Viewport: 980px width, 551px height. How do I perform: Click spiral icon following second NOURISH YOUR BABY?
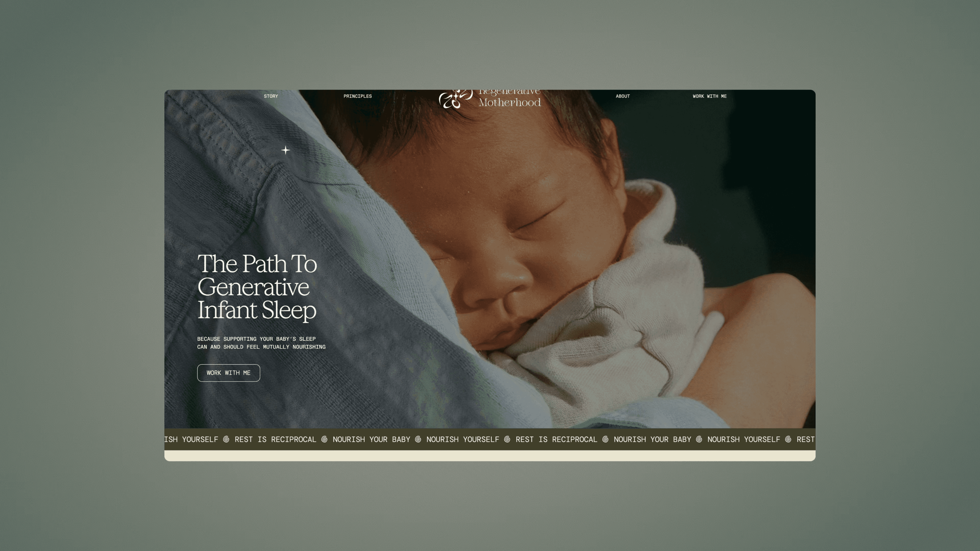click(x=699, y=439)
